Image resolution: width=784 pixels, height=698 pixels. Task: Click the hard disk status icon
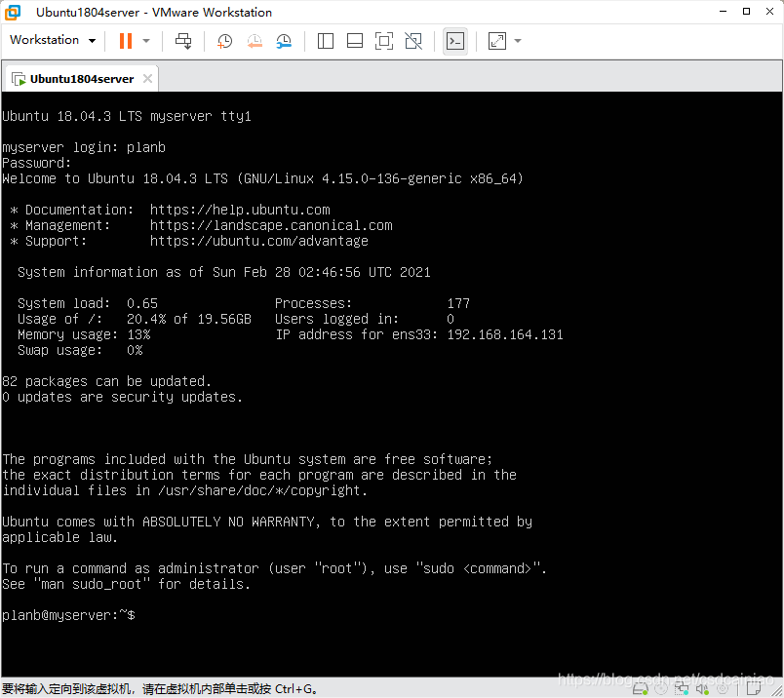click(x=641, y=689)
